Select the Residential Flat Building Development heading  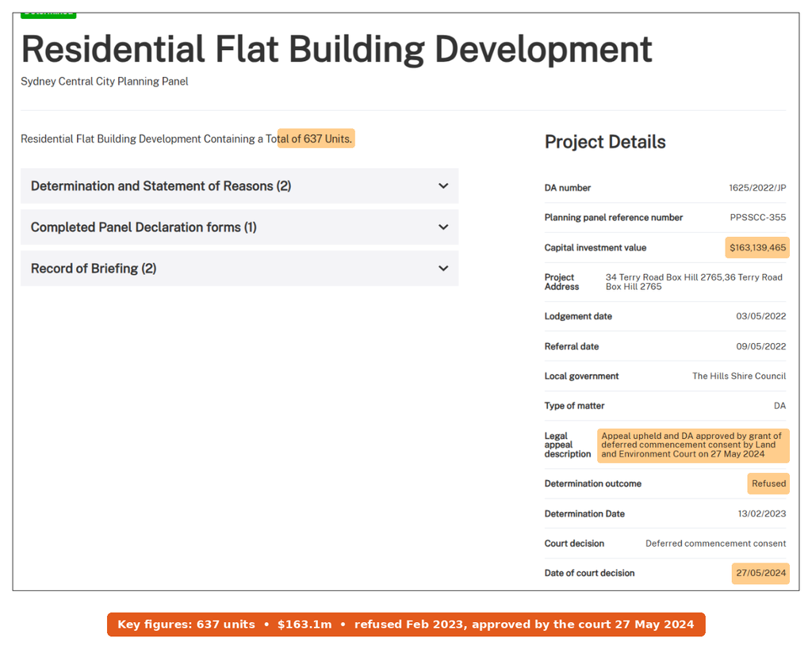pyautogui.click(x=336, y=49)
